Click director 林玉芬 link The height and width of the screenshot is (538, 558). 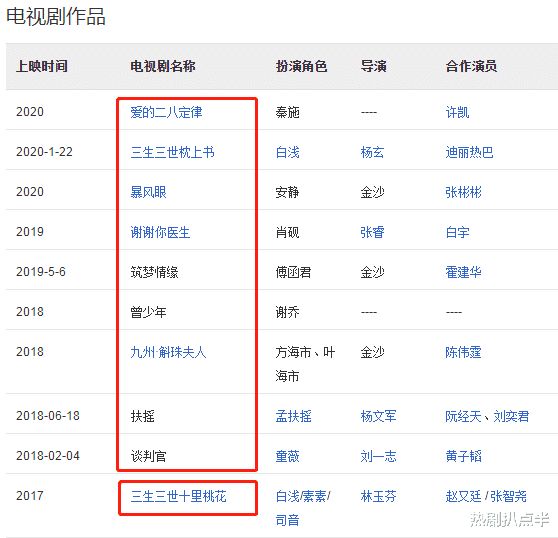[378, 496]
